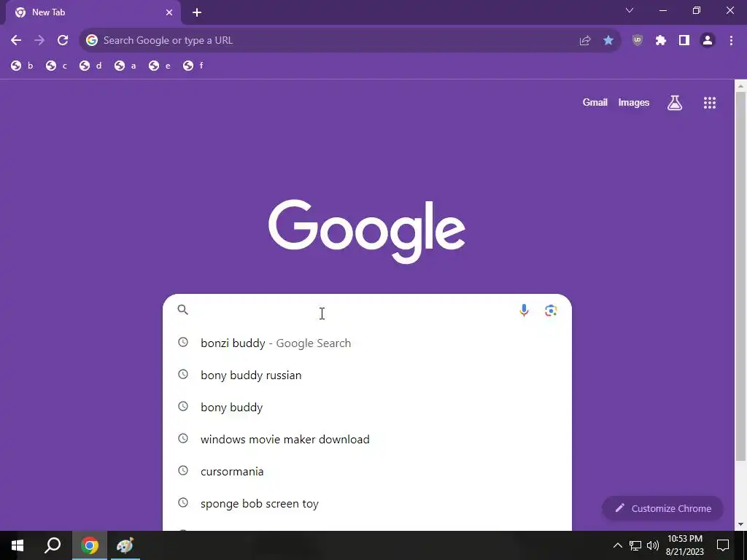
Task: Open a new tab with plus button
Action: point(197,13)
